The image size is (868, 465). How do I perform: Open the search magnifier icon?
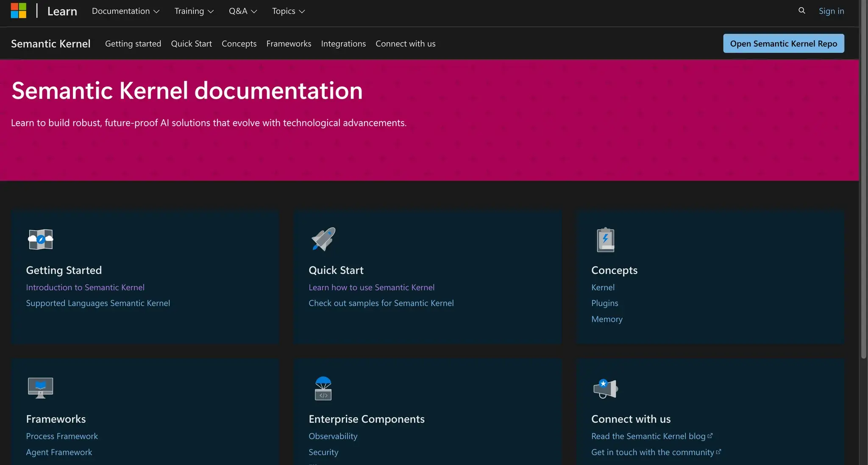pos(801,11)
